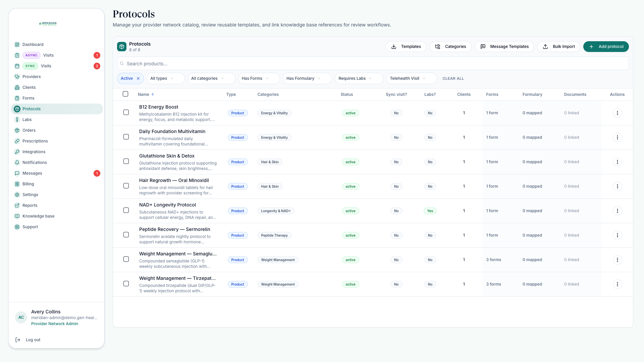Check the Daily Foundation Multivitamin row checkbox

(x=126, y=137)
